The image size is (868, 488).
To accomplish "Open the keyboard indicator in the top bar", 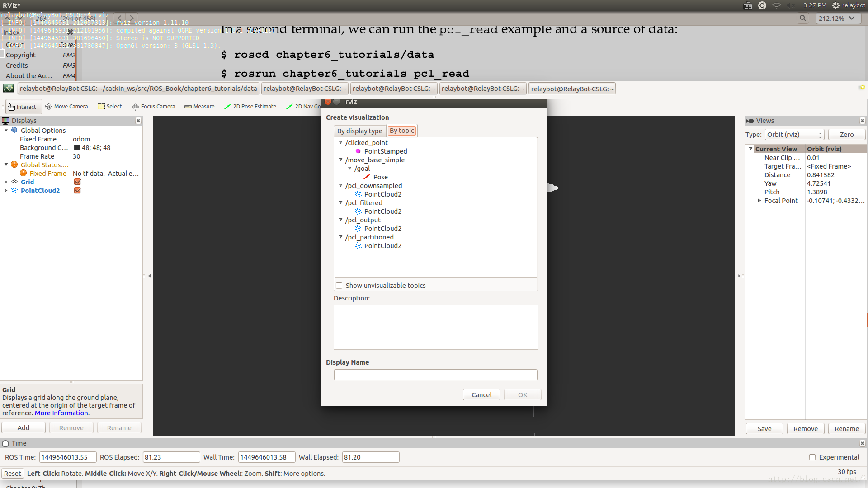I will coord(748,5).
